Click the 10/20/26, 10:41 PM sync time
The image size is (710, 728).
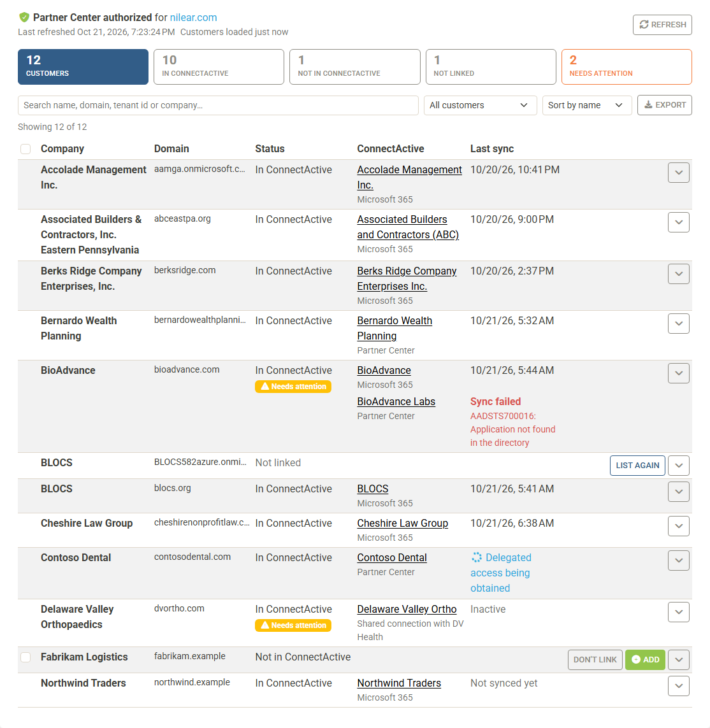[x=515, y=170]
